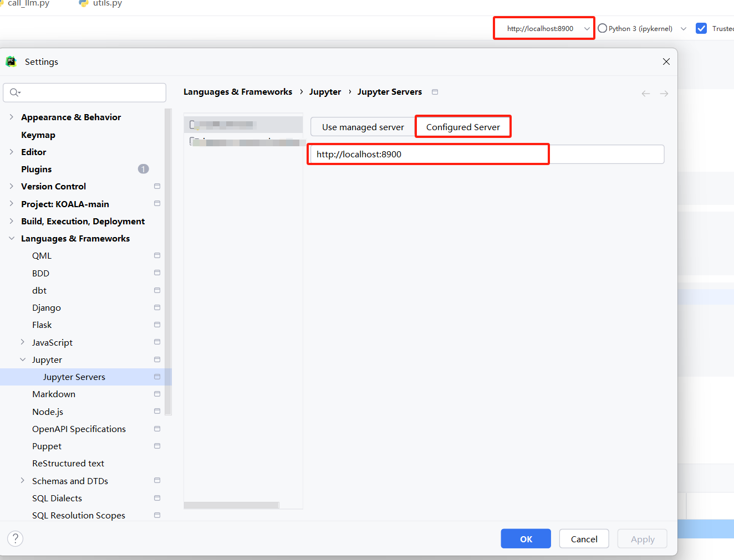Click the help question mark button
The image size is (734, 560).
(x=16, y=538)
